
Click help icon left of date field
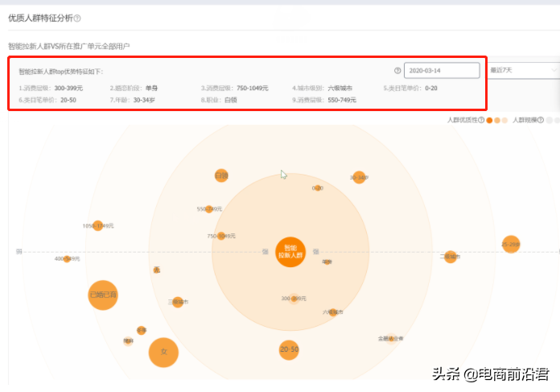397,70
